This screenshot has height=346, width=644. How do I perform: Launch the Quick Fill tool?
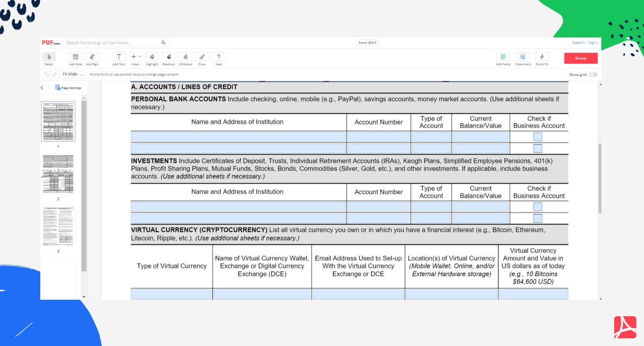click(542, 59)
